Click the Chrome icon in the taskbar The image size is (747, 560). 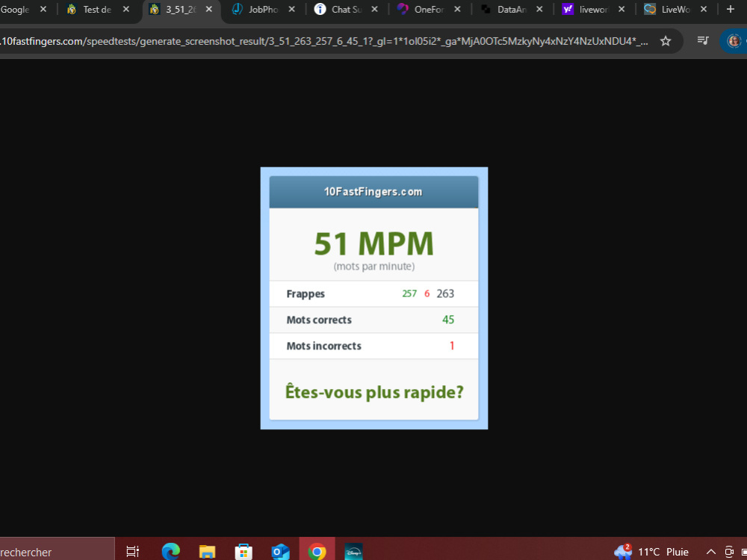click(317, 552)
